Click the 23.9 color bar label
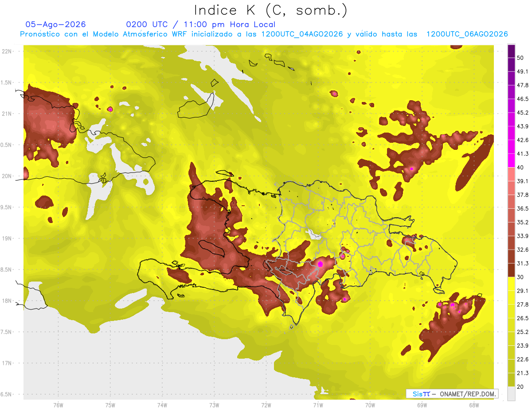This screenshot has width=532, height=411. tap(523, 345)
